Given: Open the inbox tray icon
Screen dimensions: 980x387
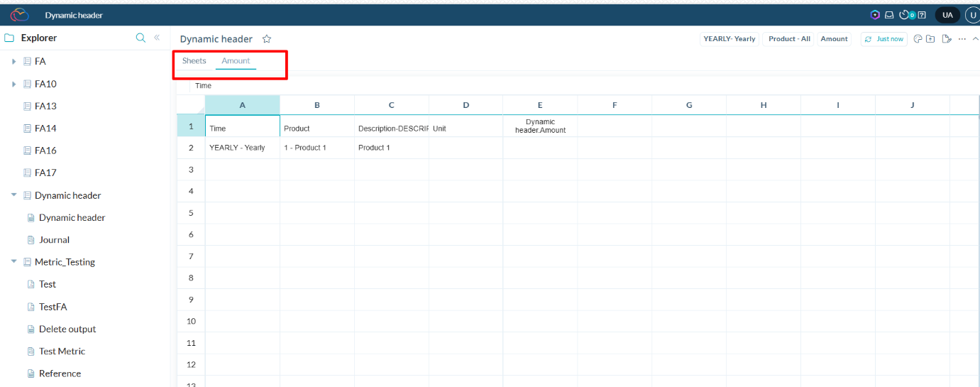Looking at the screenshot, I should [889, 15].
